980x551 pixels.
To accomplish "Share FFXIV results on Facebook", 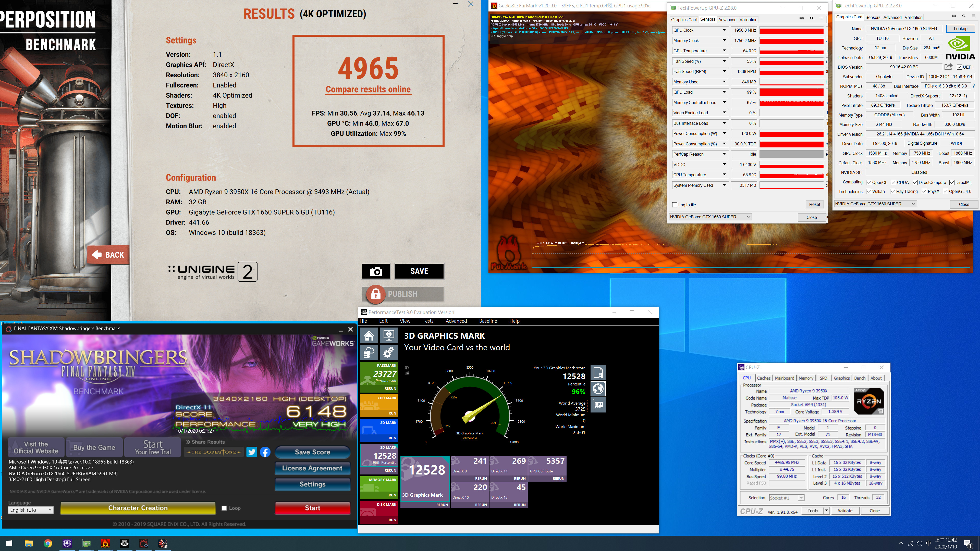I will [265, 452].
